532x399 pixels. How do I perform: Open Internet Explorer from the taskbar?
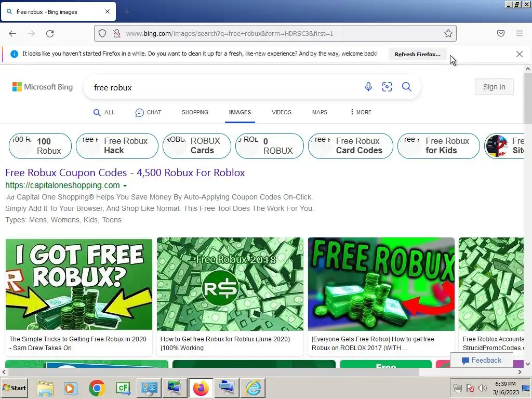coord(253,388)
